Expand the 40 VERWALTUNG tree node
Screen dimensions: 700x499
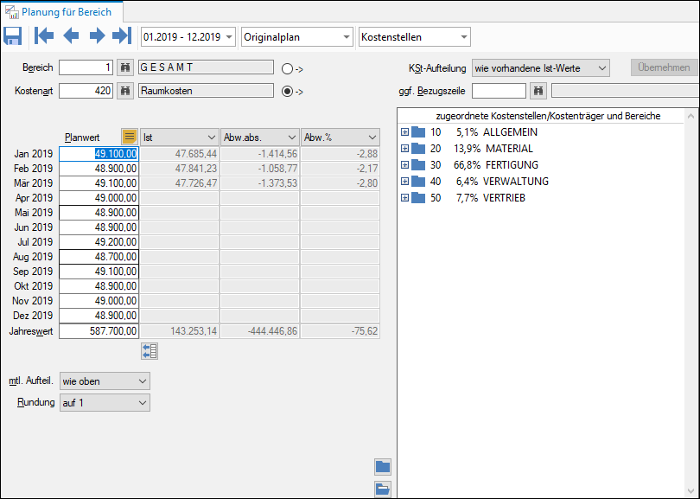404,181
